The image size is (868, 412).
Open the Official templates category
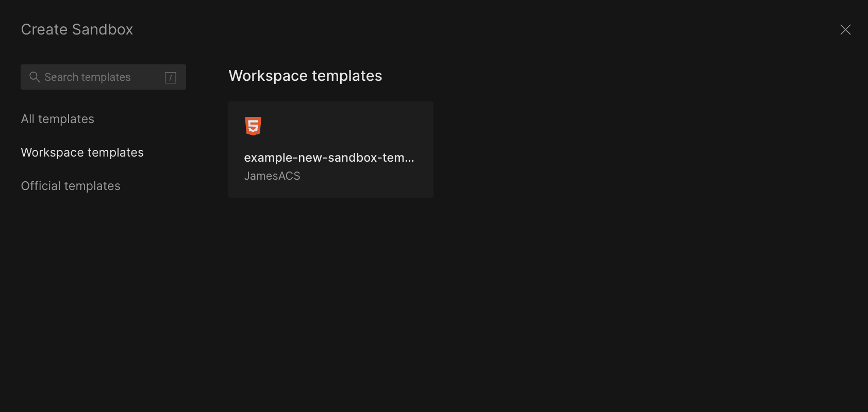[x=71, y=186]
